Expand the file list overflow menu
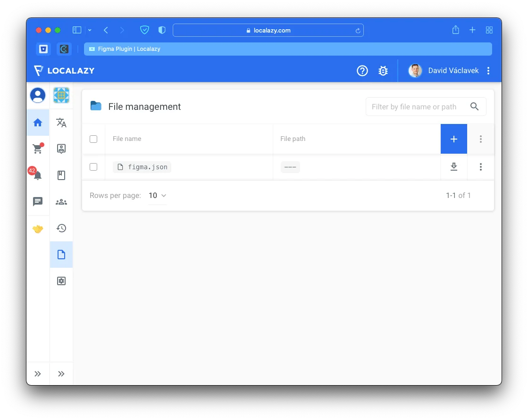The width and height of the screenshot is (528, 420). (480, 139)
